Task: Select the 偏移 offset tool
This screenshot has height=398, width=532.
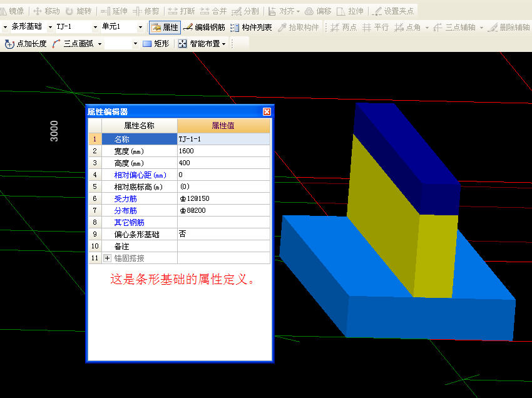Action: coord(318,11)
